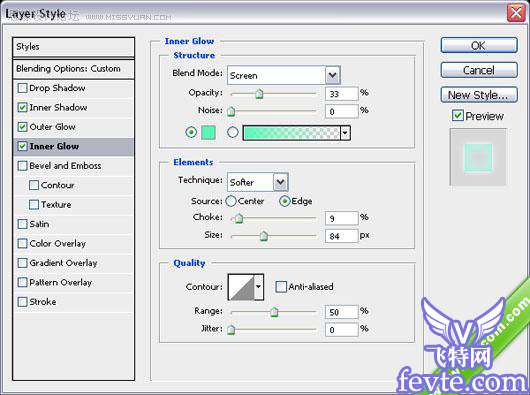The width and height of the screenshot is (530, 395).
Task: Click the New Style button
Action: 479,95
